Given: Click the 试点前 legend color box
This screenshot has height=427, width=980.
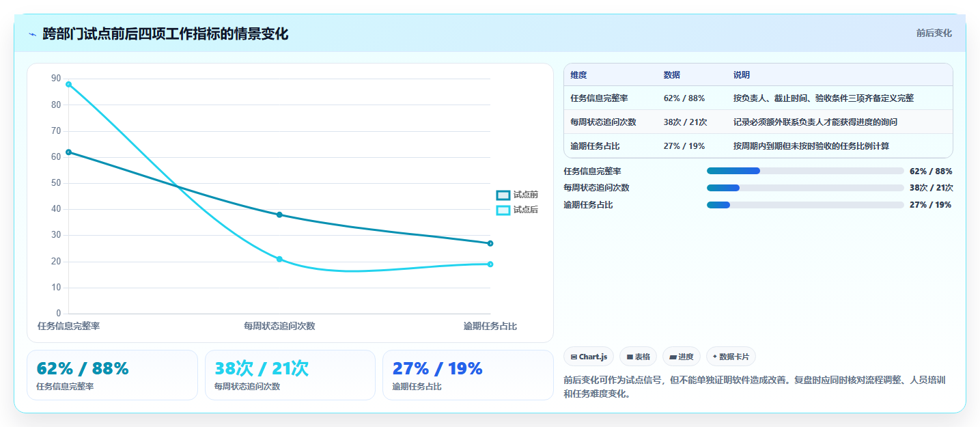Looking at the screenshot, I should pos(503,195).
